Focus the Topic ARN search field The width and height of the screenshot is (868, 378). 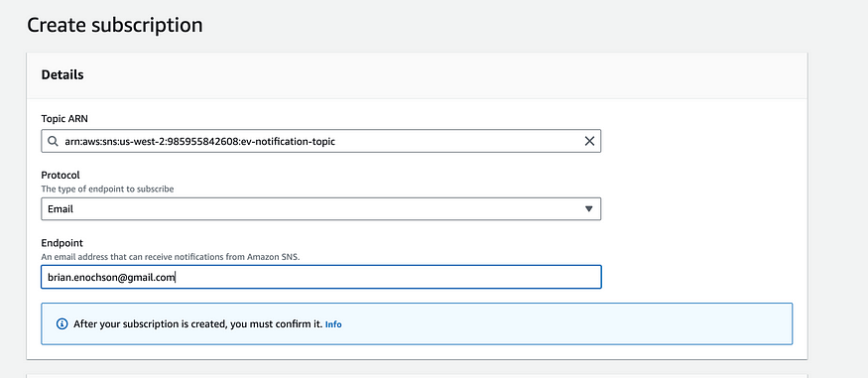[321, 141]
